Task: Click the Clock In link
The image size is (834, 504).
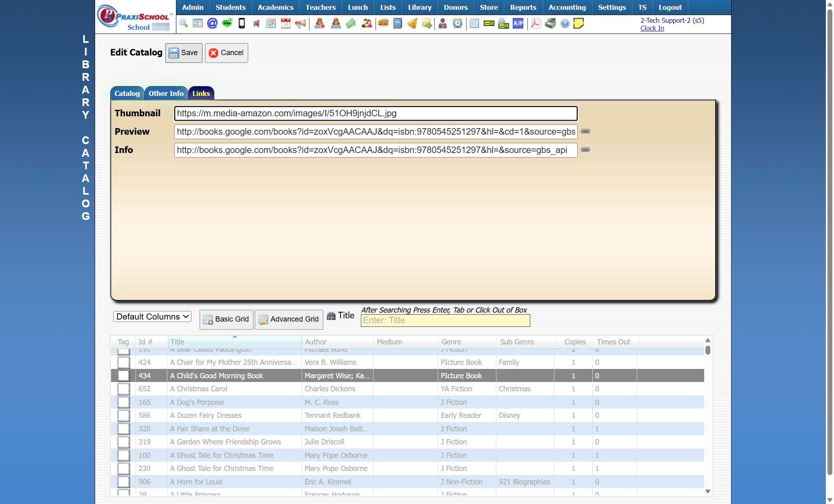Action: tap(652, 28)
